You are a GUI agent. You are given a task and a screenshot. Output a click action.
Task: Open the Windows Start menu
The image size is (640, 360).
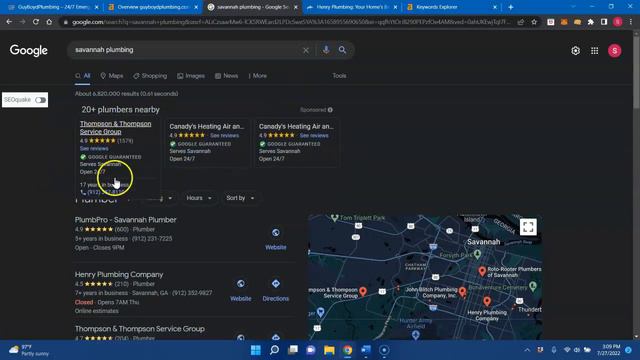pyautogui.click(x=256, y=350)
